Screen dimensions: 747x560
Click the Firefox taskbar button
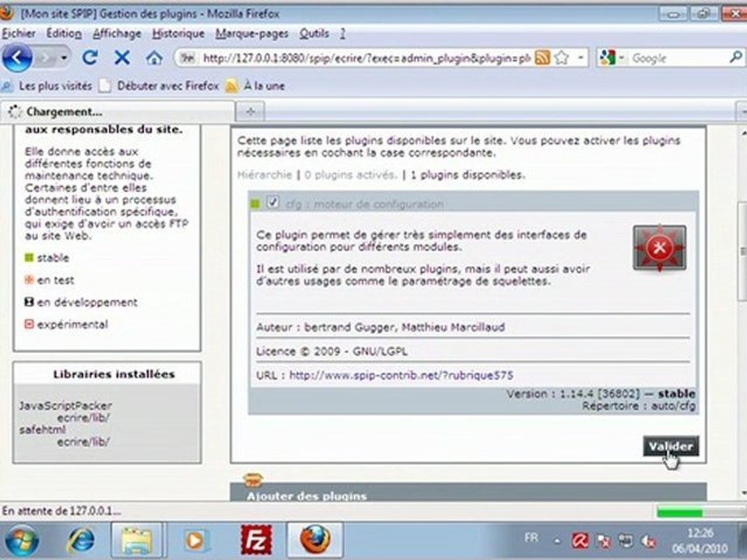click(x=315, y=540)
